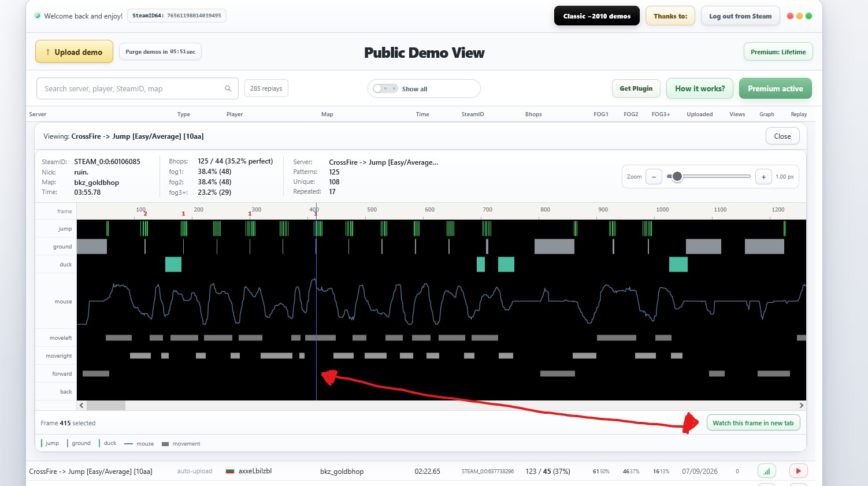Sort by the Uploaded column header
This screenshot has height=486, width=868.
click(x=699, y=114)
